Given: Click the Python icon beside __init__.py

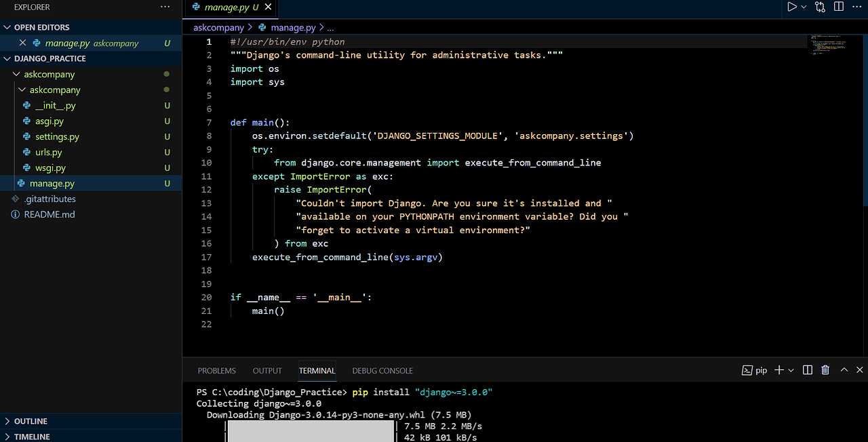Looking at the screenshot, I should tap(27, 105).
